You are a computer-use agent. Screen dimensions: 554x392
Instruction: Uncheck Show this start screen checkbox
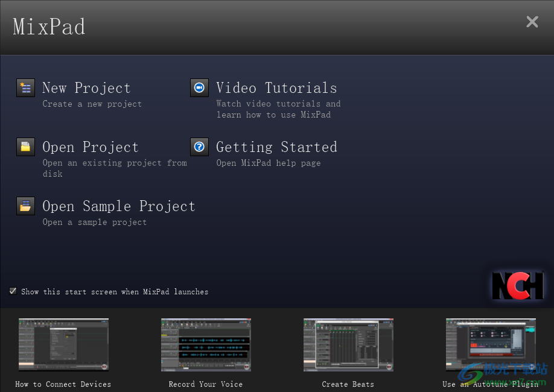[13, 291]
